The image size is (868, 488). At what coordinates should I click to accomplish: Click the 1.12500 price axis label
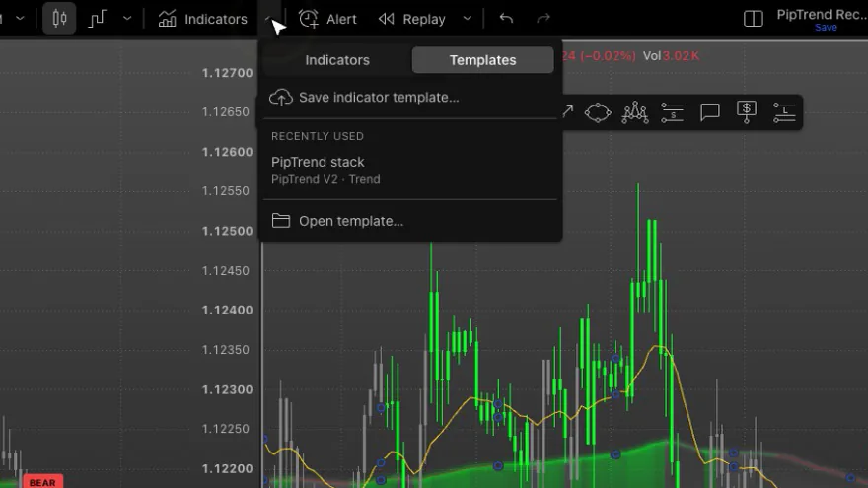(x=227, y=231)
